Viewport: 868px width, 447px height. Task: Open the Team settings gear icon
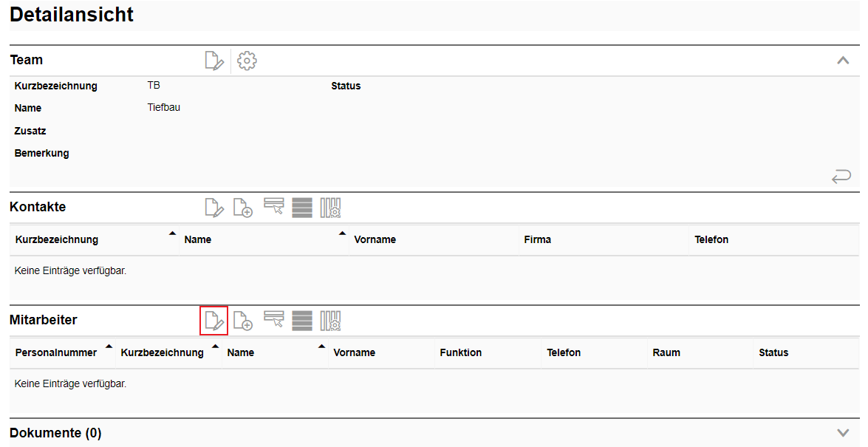[247, 61]
